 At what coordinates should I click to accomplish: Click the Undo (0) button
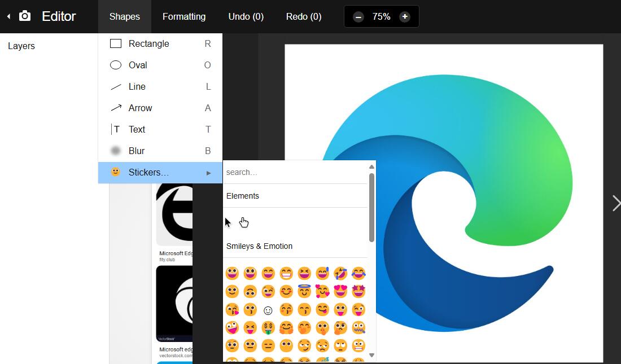coord(246,16)
